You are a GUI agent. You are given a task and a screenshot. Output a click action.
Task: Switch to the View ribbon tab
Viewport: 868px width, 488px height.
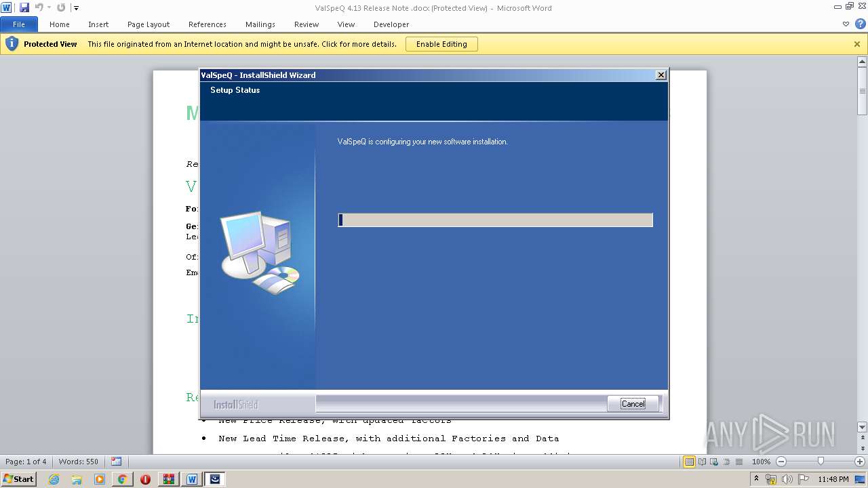(x=347, y=24)
